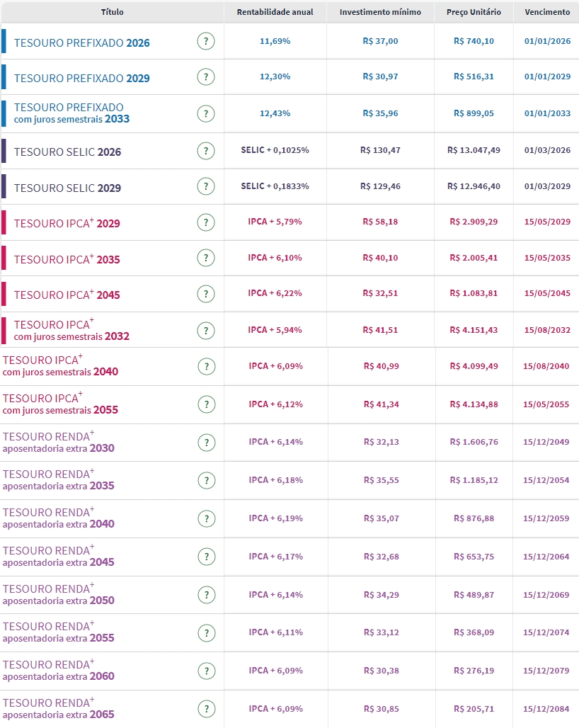The image size is (579, 728).
Task: Click the Preço Unitário column header
Action: [x=474, y=12]
